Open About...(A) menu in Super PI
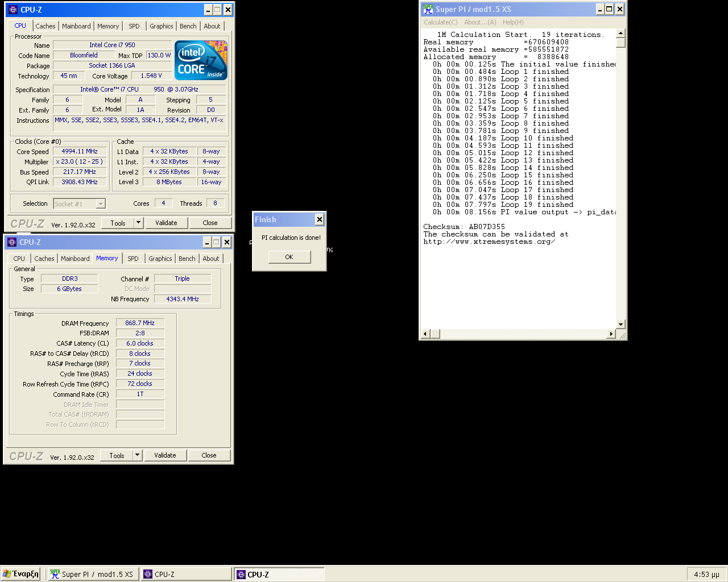The image size is (728, 582). [480, 22]
